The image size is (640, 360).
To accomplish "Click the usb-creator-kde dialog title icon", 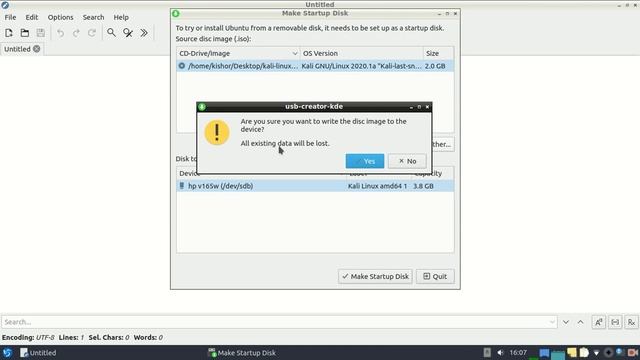I will pyautogui.click(x=202, y=107).
